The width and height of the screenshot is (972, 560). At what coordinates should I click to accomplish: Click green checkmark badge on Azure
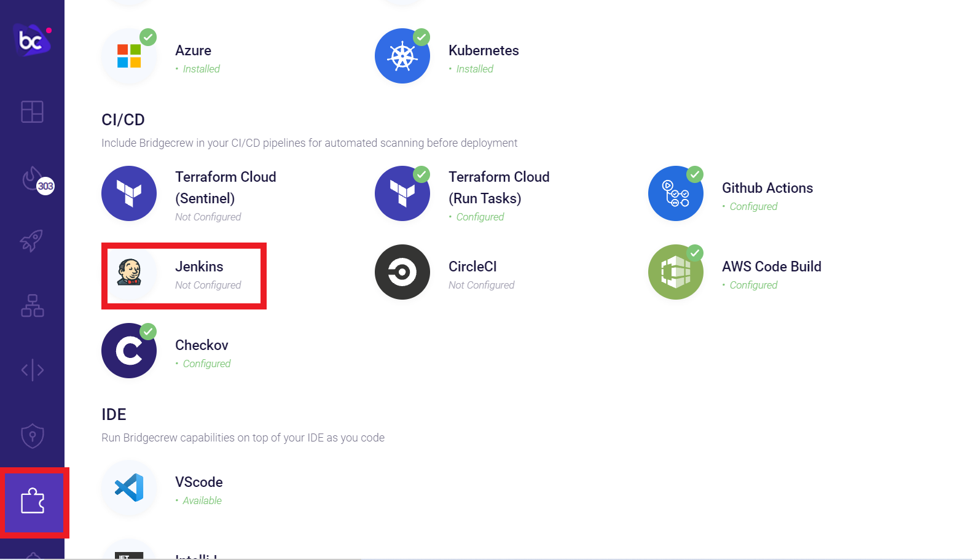(148, 37)
